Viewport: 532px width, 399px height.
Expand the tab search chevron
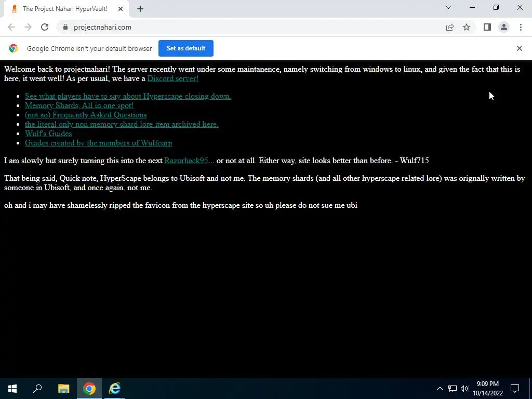tap(448, 7)
